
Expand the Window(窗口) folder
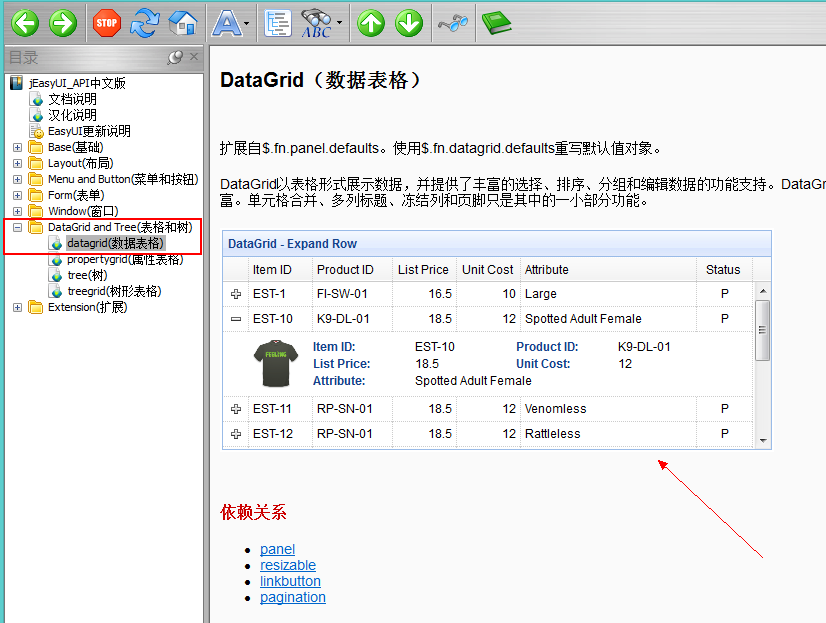[17, 211]
